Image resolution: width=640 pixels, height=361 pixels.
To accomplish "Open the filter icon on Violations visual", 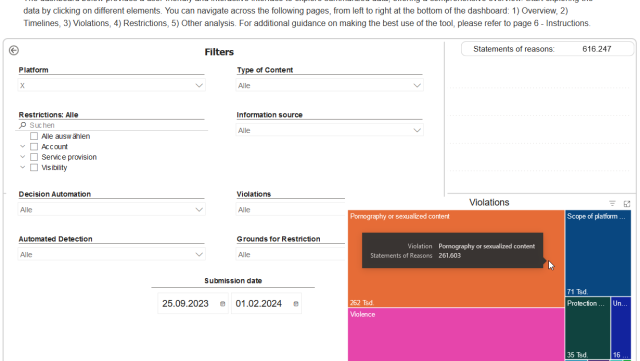I will pos(612,203).
